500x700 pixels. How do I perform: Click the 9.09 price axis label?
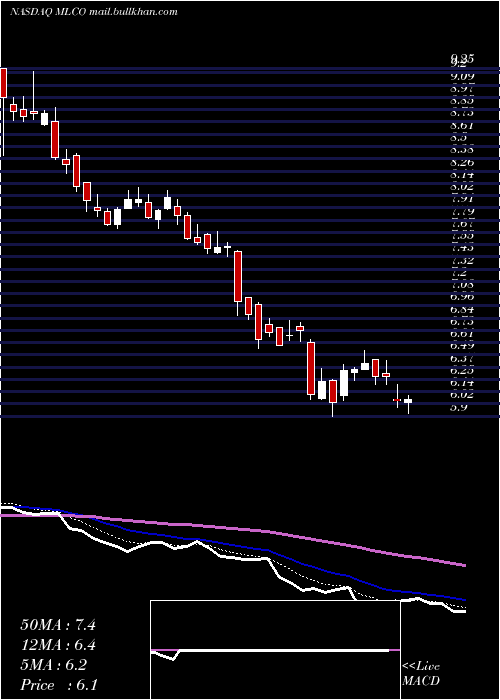point(462,77)
